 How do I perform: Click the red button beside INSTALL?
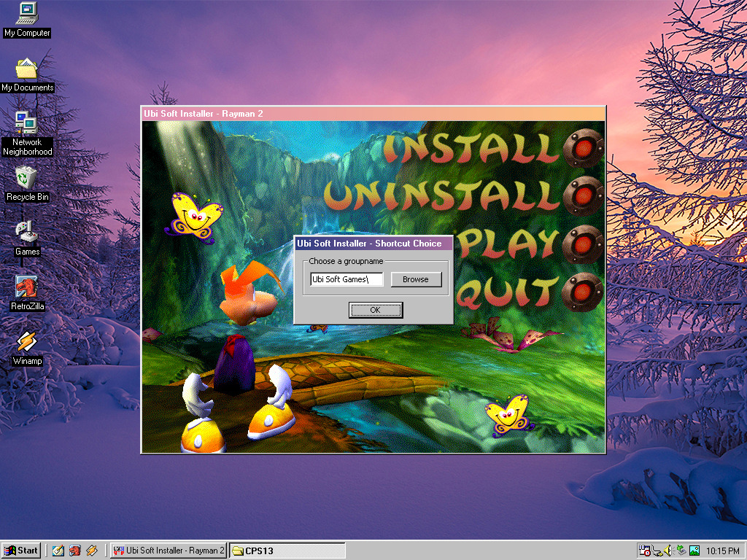pos(583,147)
